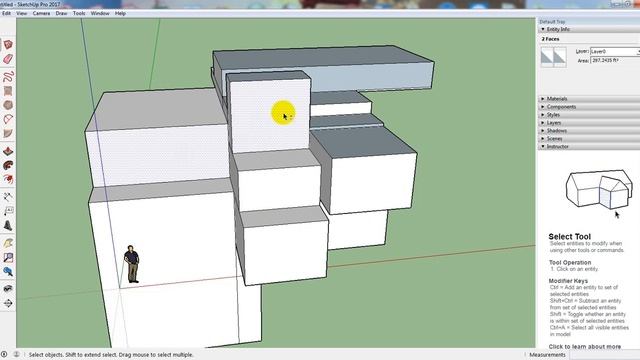The width and height of the screenshot is (640, 360).
Task: Click the 'Modifier Keys' heading
Action: 568,281
